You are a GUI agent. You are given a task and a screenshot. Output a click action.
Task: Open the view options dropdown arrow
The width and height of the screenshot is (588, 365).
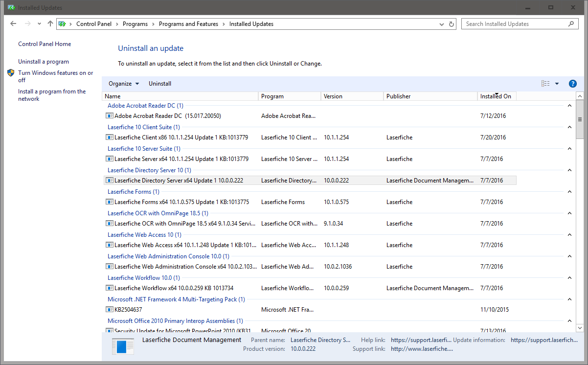tap(557, 84)
